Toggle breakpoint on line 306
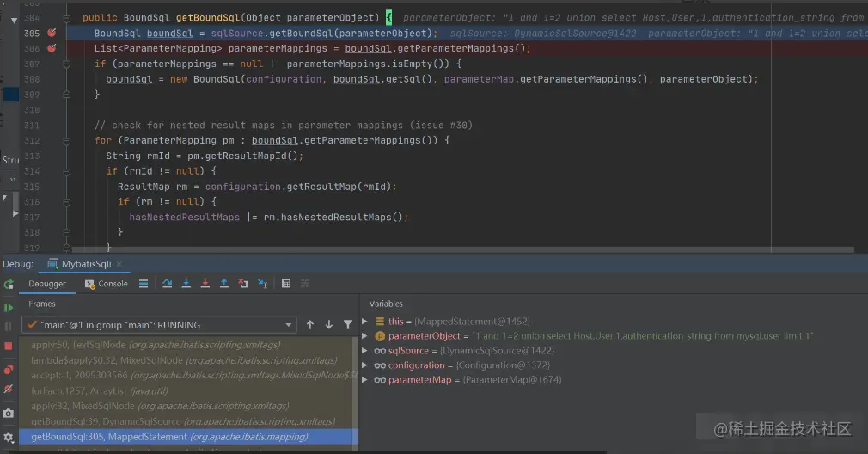 tap(52, 48)
